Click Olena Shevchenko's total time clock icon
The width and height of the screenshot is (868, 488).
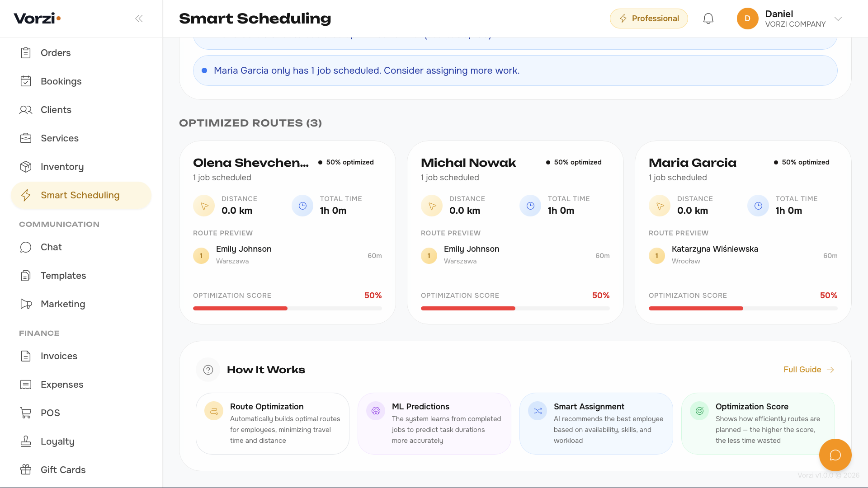point(302,206)
